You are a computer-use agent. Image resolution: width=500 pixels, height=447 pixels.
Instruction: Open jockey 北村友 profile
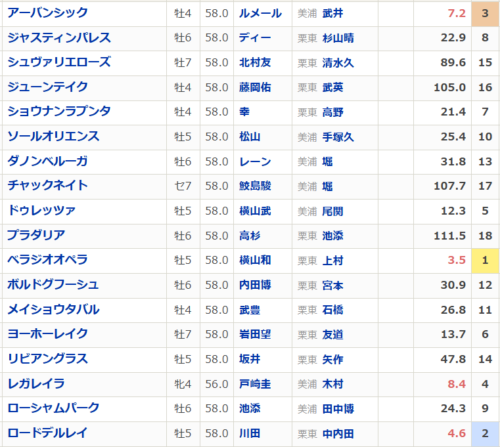(x=255, y=62)
